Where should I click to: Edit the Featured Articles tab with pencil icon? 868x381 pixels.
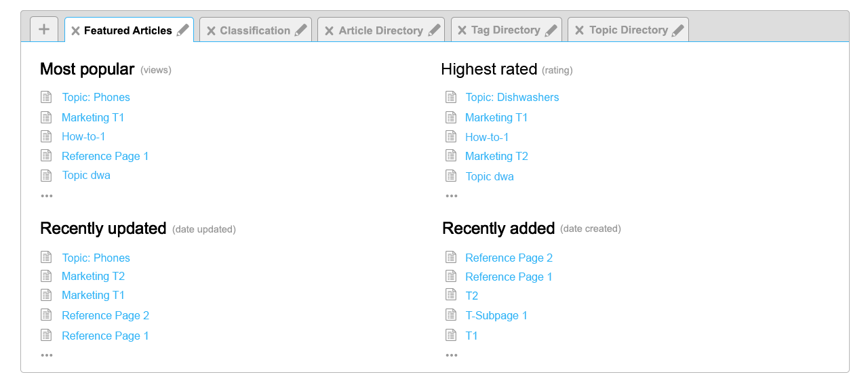[x=182, y=31]
